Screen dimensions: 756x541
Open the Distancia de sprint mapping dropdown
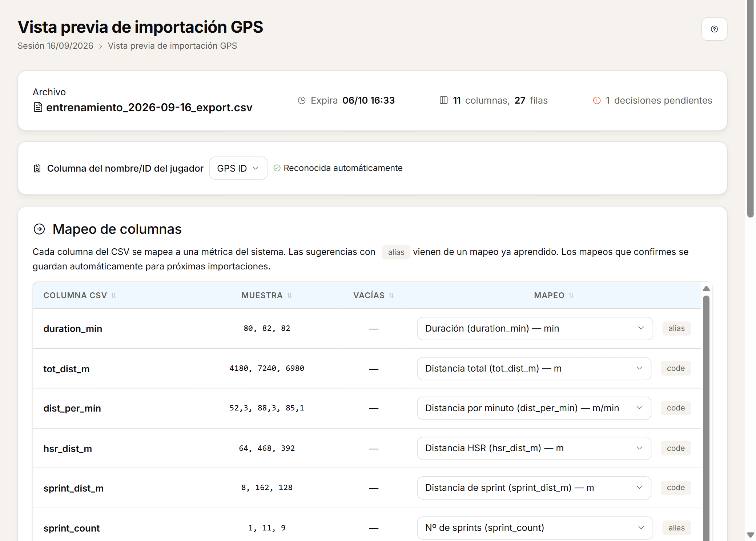534,488
